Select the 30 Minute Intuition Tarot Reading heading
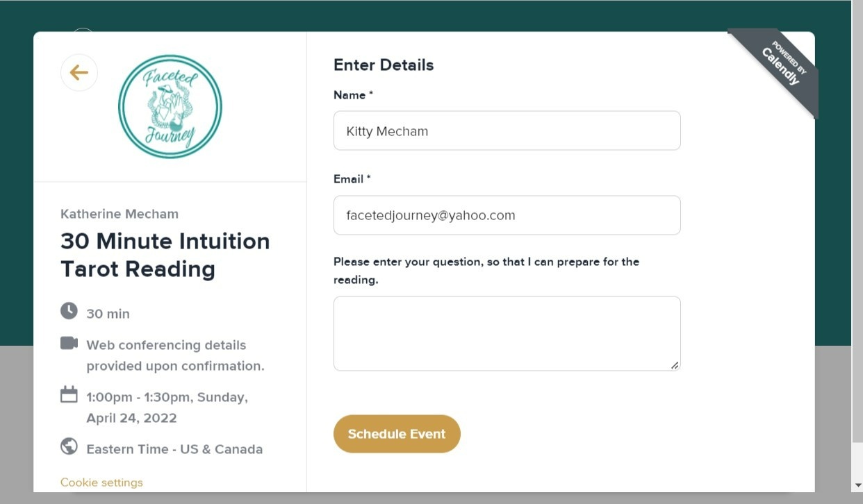The width and height of the screenshot is (863, 504). coord(165,255)
